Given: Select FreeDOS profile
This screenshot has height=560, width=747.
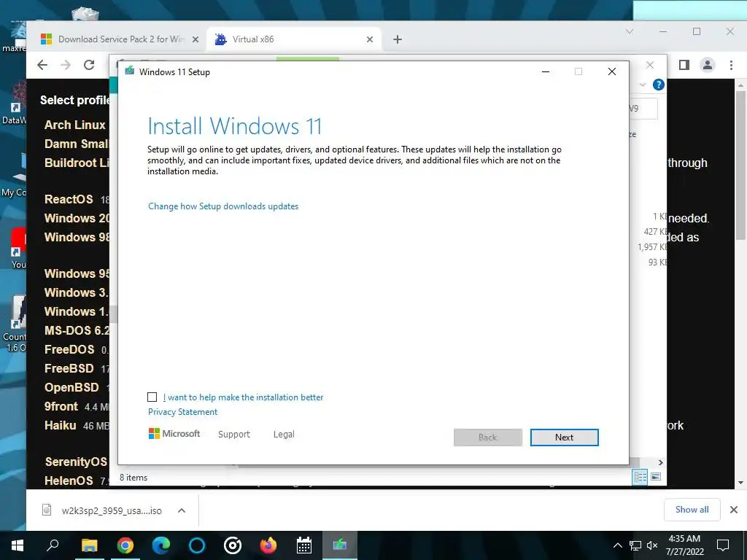Looking at the screenshot, I should pyautogui.click(x=69, y=349).
